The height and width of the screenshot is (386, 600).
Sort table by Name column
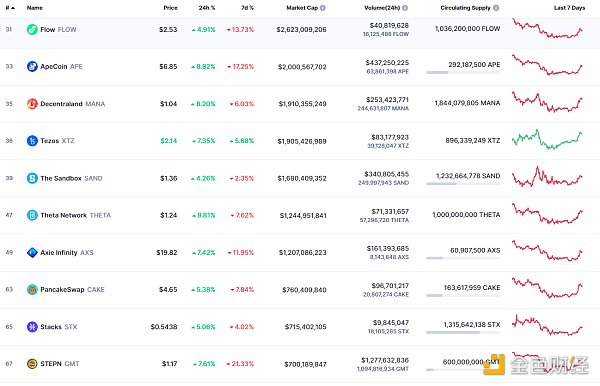35,8
